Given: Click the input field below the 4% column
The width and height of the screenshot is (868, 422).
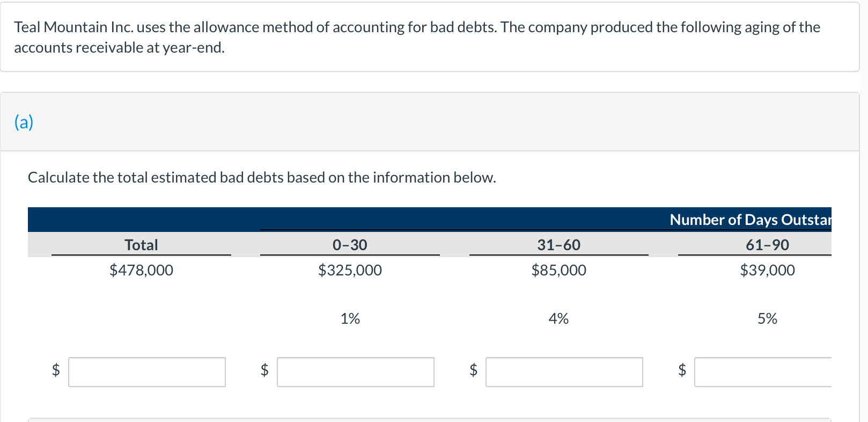Looking at the screenshot, I should [x=564, y=372].
